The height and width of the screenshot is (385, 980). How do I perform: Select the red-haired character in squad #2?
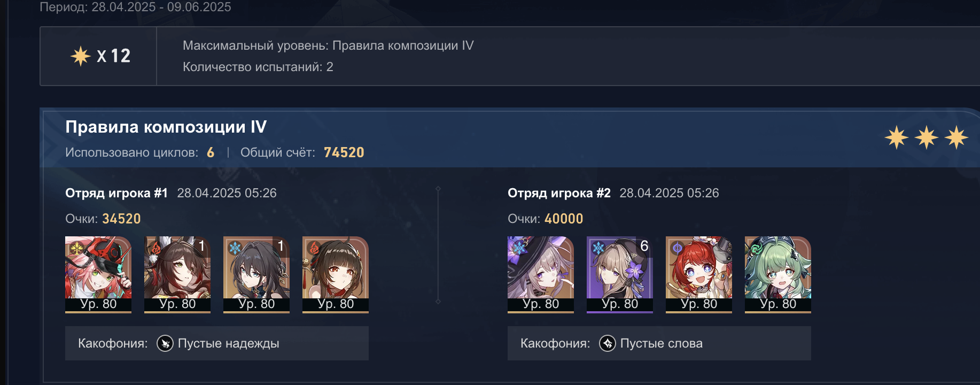click(699, 274)
